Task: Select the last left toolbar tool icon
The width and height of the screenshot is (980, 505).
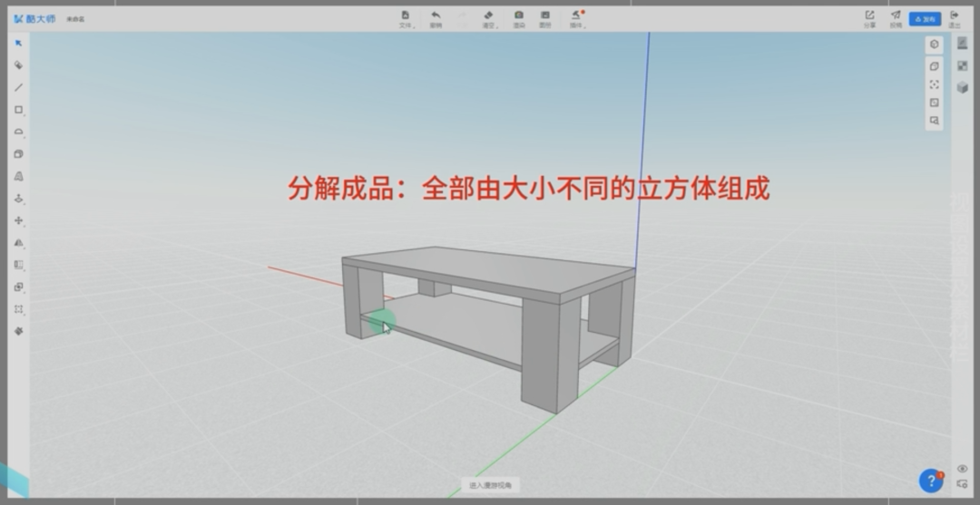Action: click(19, 331)
